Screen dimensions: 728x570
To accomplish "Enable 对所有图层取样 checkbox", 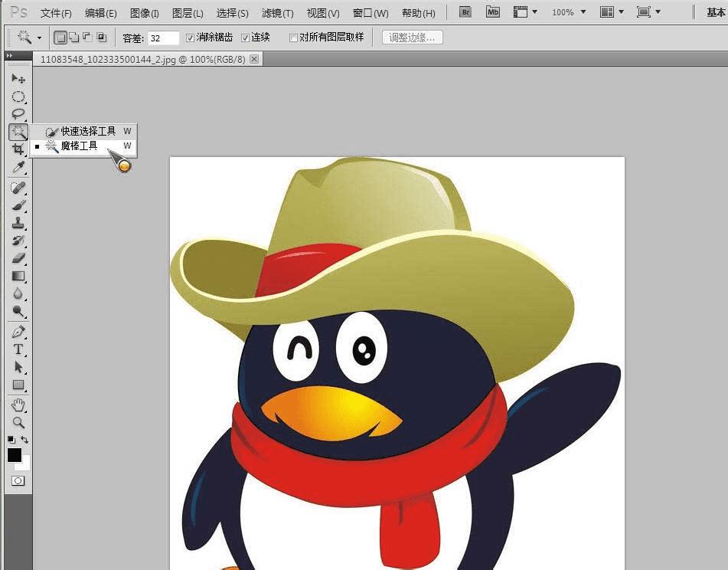I will pyautogui.click(x=293, y=38).
